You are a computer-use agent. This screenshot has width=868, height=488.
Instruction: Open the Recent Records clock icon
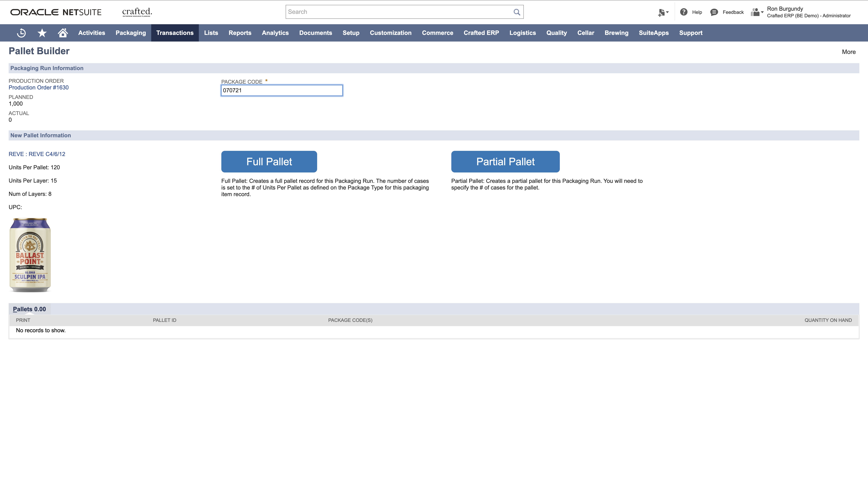click(x=21, y=33)
